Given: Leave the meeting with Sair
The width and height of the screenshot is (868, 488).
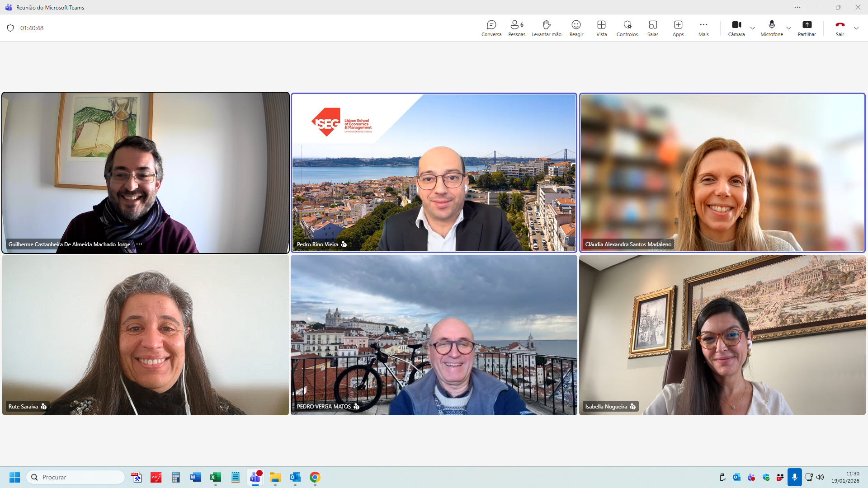Looking at the screenshot, I should [840, 28].
